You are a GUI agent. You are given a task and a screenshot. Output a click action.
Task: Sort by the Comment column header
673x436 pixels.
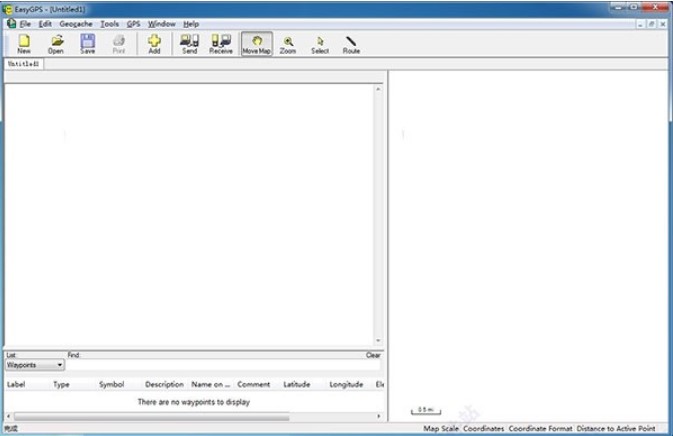254,385
